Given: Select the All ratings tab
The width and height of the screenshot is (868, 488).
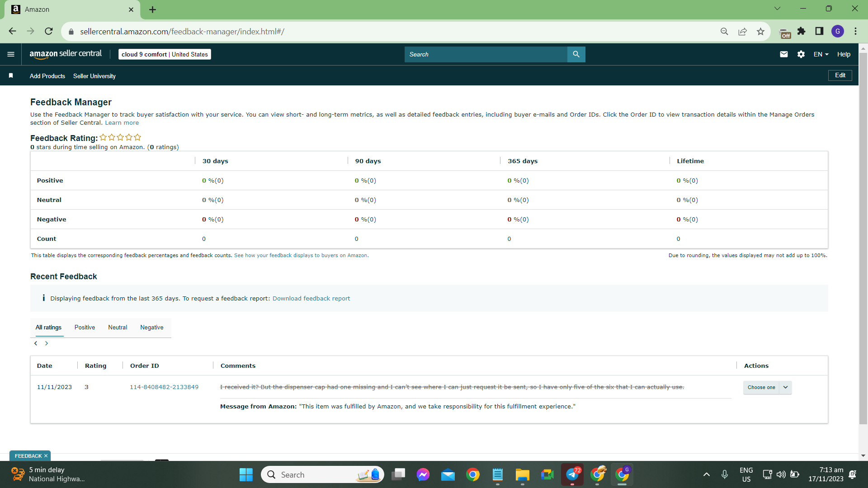Looking at the screenshot, I should click(48, 328).
